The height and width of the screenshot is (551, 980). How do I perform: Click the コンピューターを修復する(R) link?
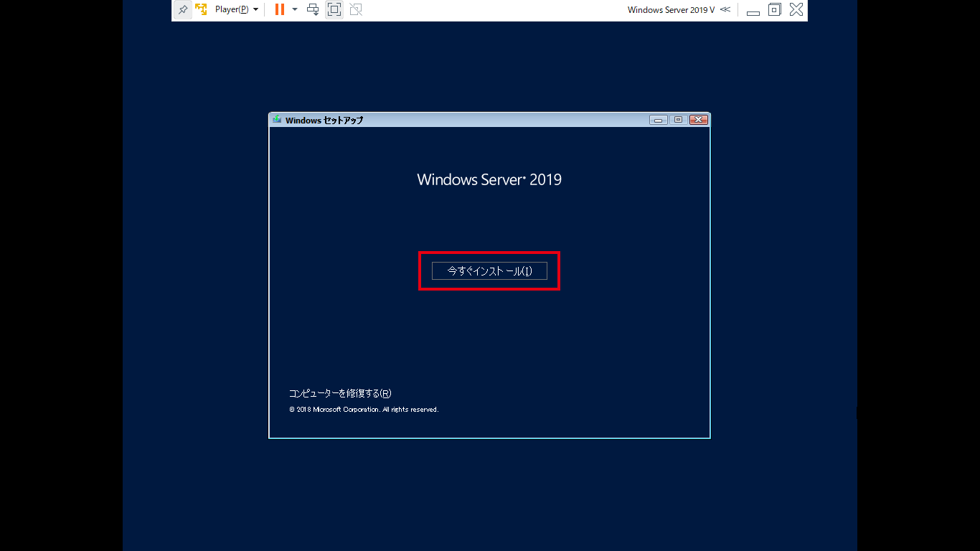[x=340, y=393]
